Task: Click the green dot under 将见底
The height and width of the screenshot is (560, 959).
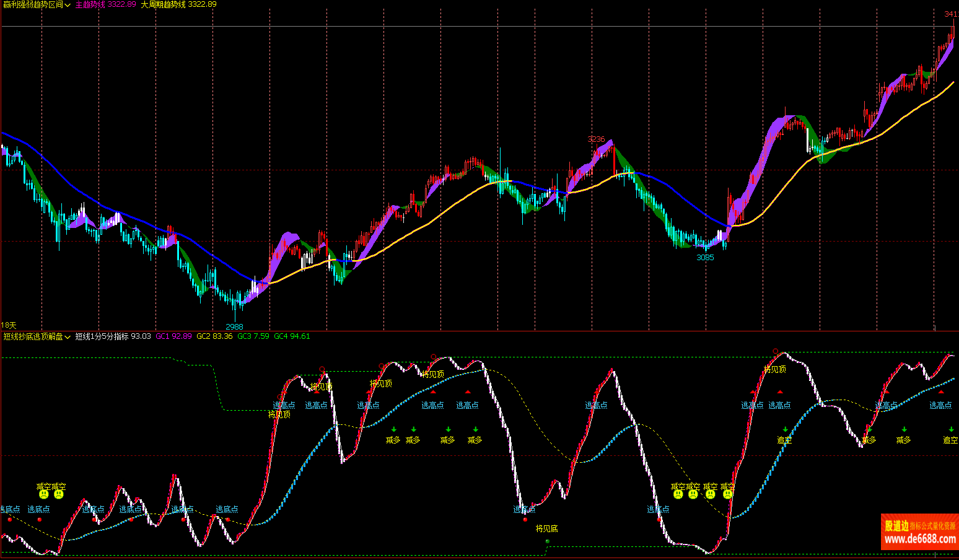Action: (x=547, y=541)
